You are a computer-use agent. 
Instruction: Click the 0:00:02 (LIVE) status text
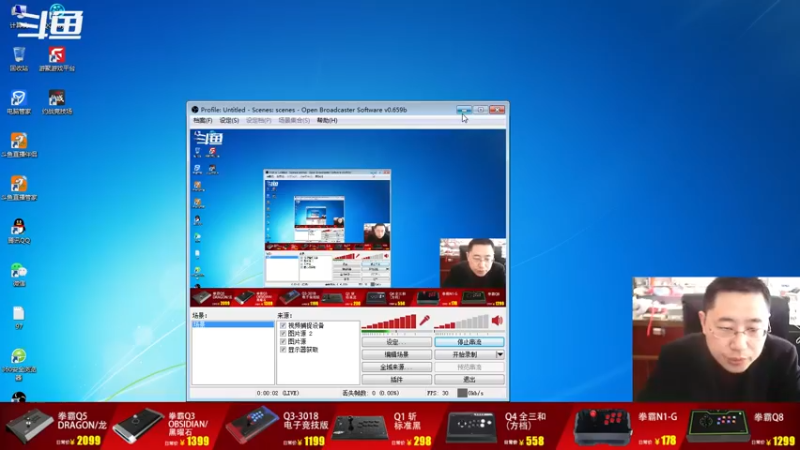278,393
